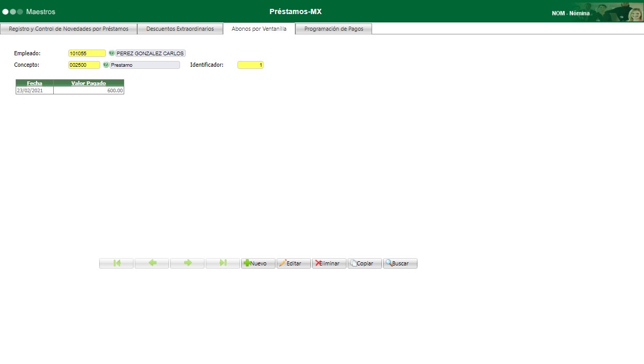Click the Nuevo button
This screenshot has width=644, height=364.
[x=258, y=263]
